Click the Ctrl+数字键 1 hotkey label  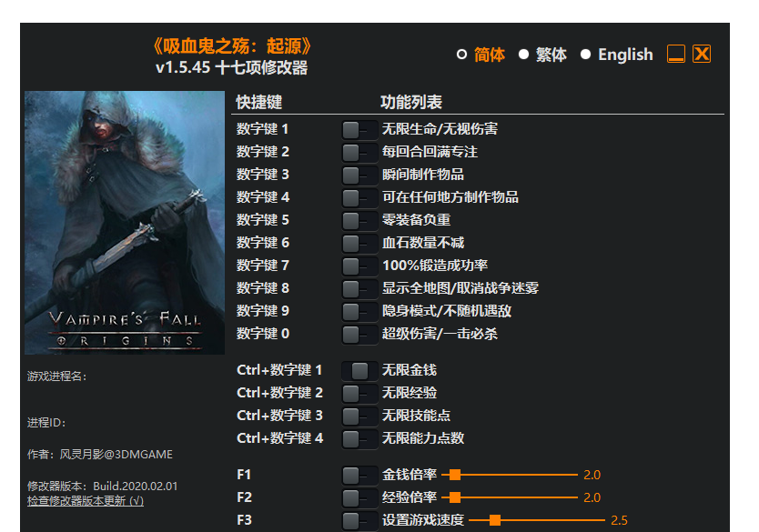click(x=279, y=370)
